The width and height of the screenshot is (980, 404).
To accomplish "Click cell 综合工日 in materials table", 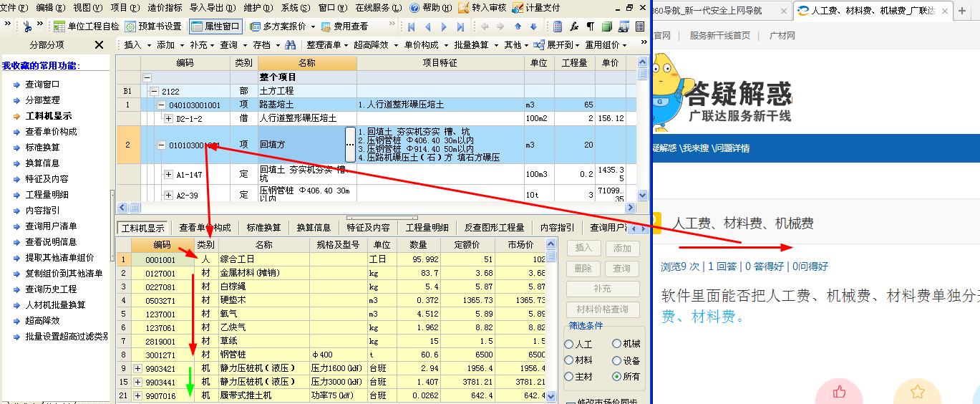I will point(263,259).
